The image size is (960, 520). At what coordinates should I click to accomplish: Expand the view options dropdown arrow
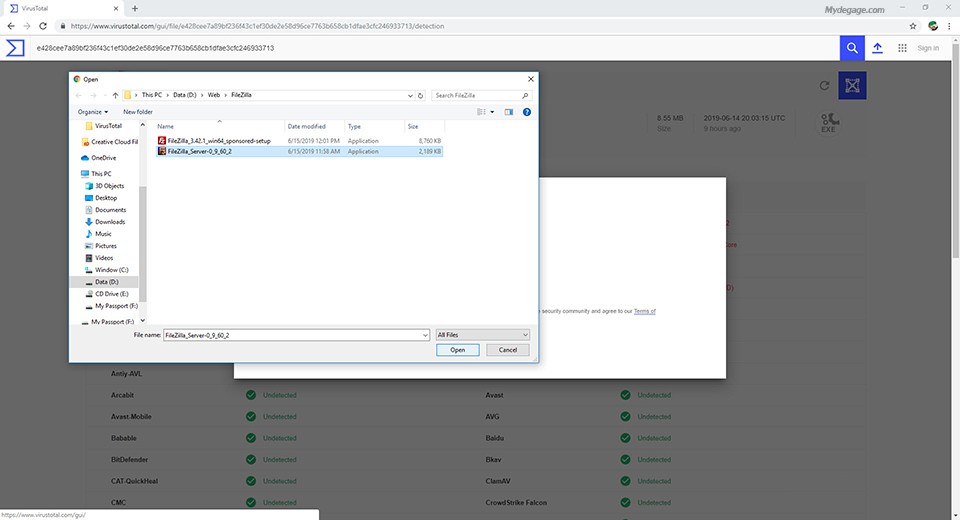(492, 112)
